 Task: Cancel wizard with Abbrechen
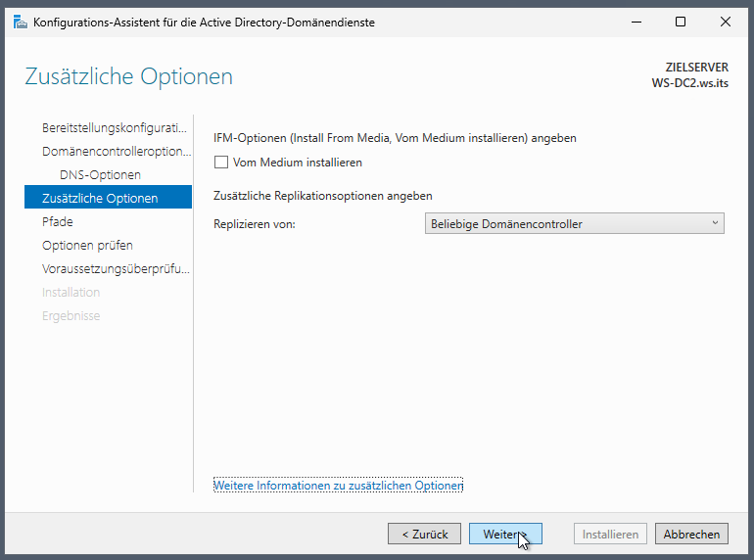point(691,534)
